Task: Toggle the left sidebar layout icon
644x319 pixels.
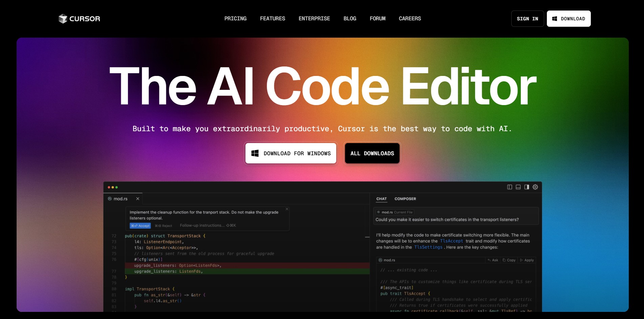Action: click(x=510, y=187)
